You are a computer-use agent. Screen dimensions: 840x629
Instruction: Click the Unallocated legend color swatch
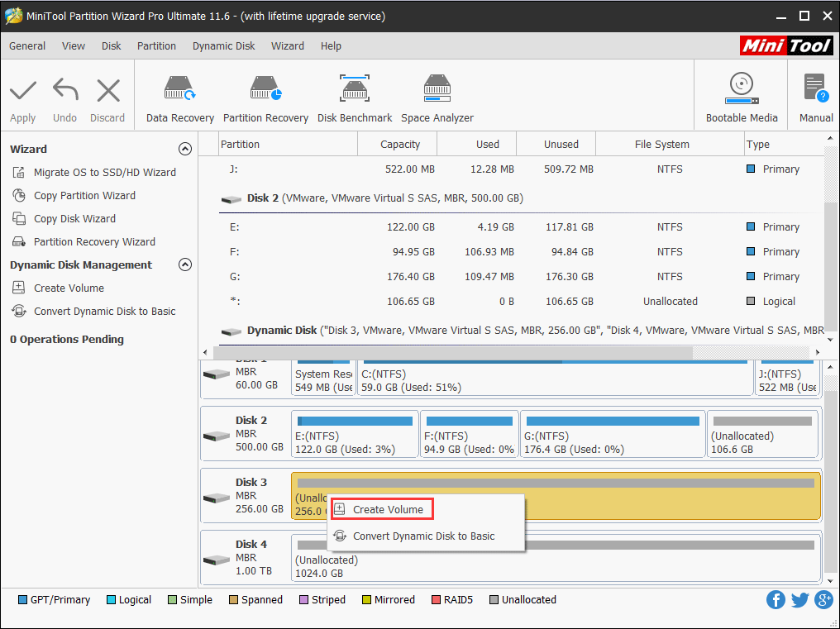(x=494, y=599)
